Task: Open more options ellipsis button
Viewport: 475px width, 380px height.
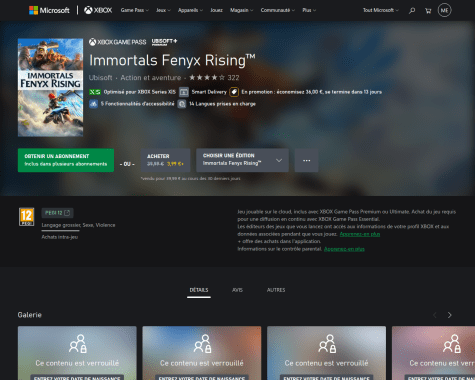Action: coord(306,160)
